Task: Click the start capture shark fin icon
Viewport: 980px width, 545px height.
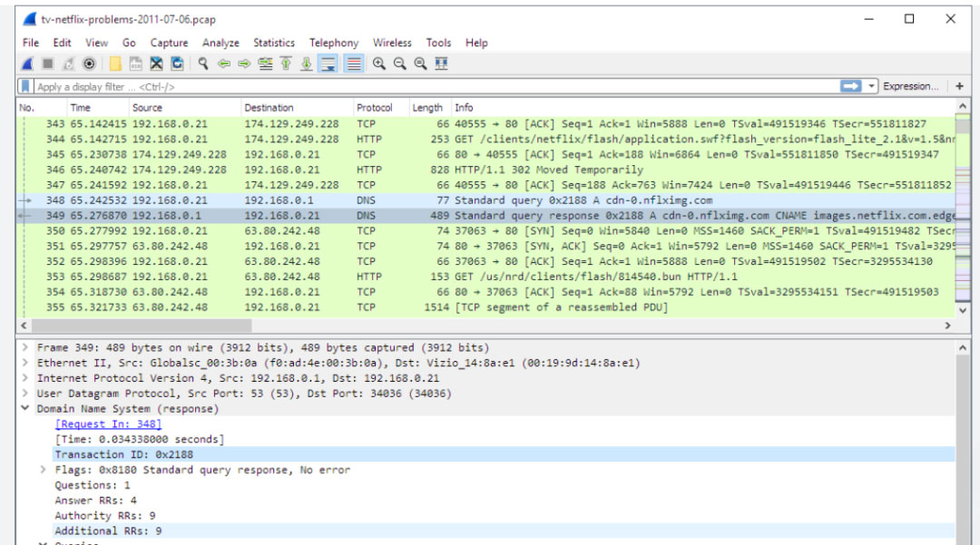Action: (27, 63)
